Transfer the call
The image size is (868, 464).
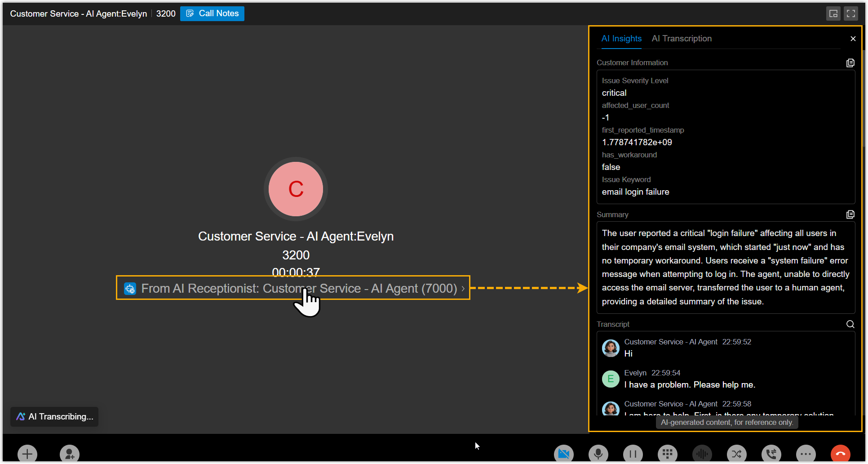[x=771, y=454]
